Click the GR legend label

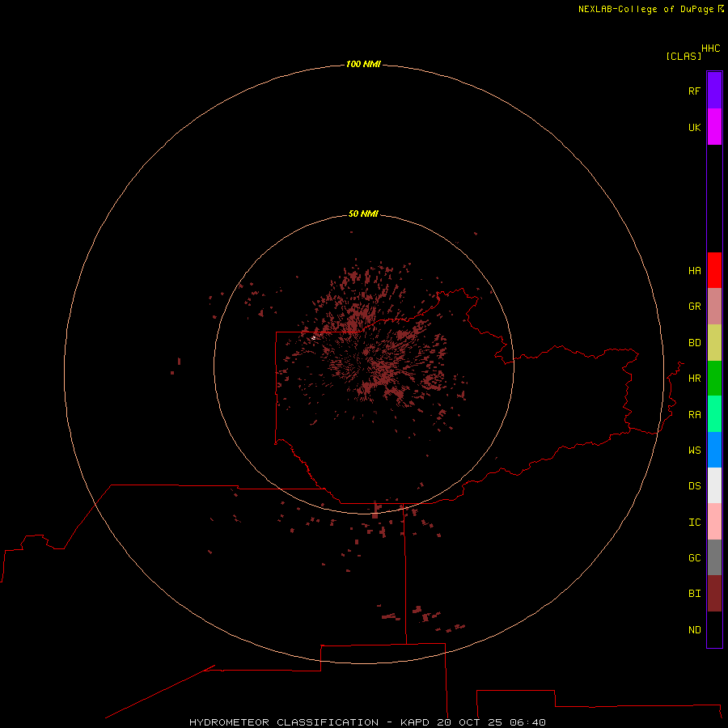694,307
